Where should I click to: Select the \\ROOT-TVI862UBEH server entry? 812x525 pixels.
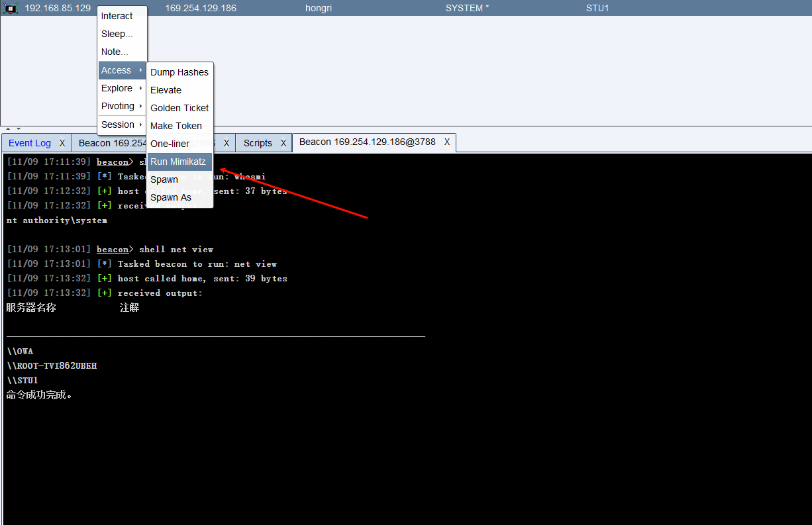pyautogui.click(x=52, y=366)
